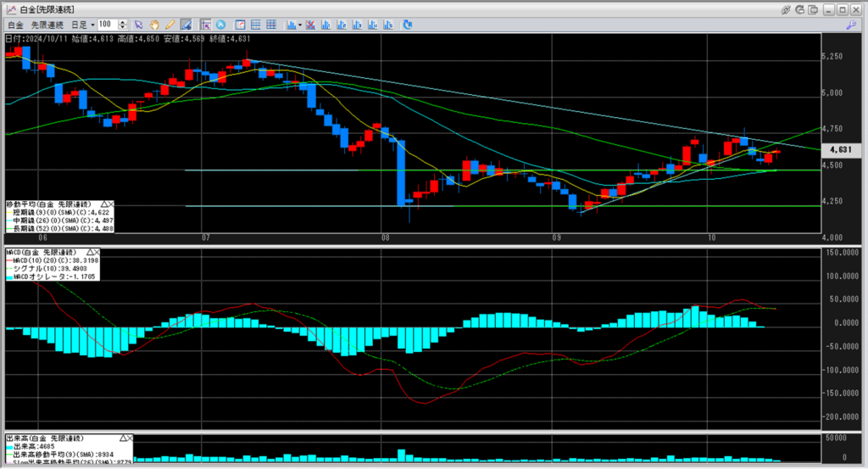Select the pencil drawing tool
The width and height of the screenshot is (868, 469).
pyautogui.click(x=170, y=25)
